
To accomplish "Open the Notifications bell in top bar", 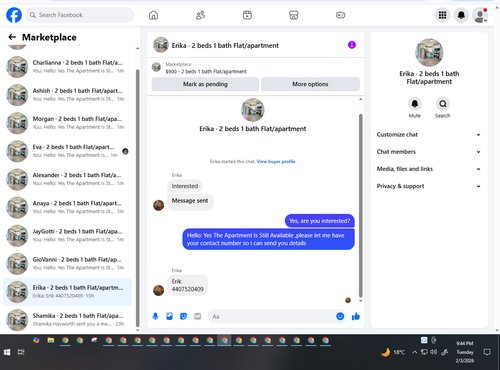I will pos(461,15).
